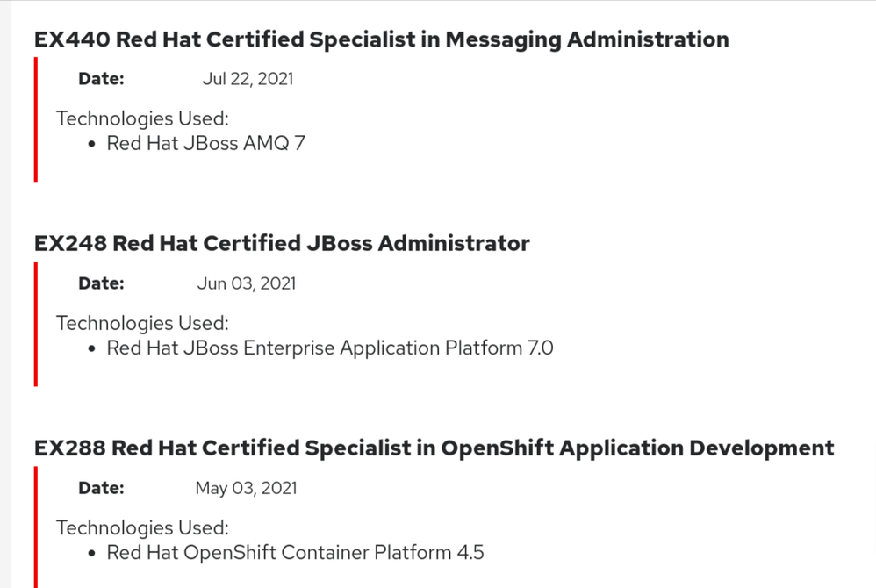
Task: Select the EX288 OpenShift Application Development heading
Action: (x=434, y=448)
